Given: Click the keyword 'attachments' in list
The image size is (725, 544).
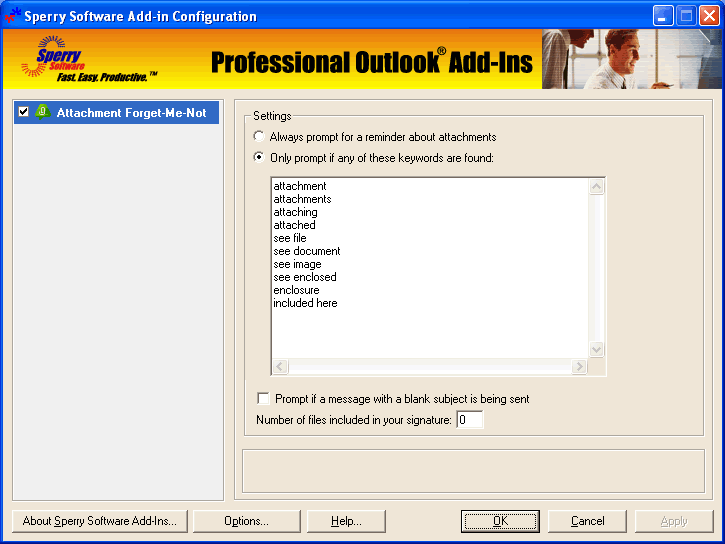Looking at the screenshot, I should pyautogui.click(x=302, y=199).
